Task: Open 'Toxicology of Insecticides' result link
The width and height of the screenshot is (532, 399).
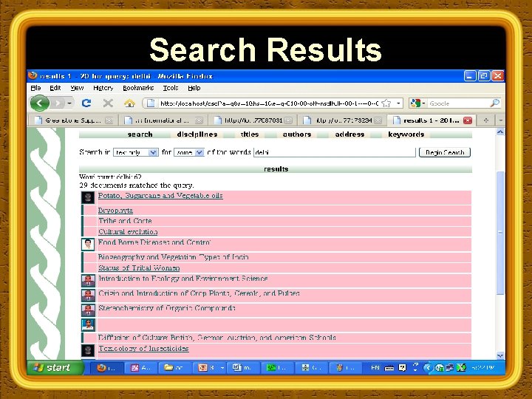Action: pyautogui.click(x=143, y=349)
